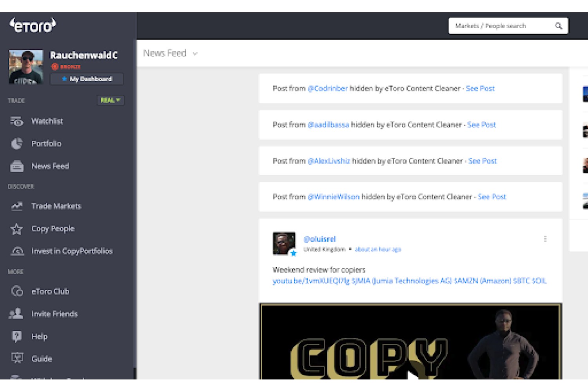Click My Dashboard button
The image size is (588, 392).
point(87,79)
